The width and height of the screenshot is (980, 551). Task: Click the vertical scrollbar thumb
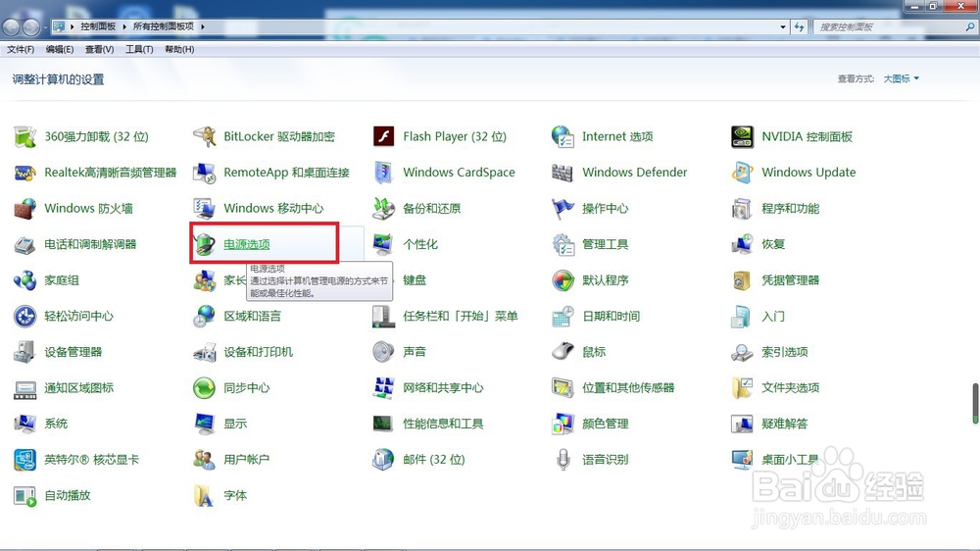[975, 403]
